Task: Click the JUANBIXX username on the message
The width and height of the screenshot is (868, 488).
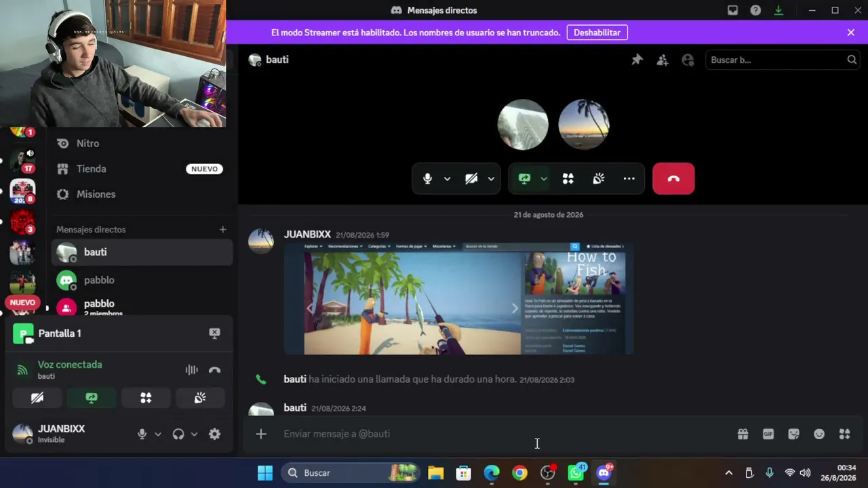Action: pos(307,235)
